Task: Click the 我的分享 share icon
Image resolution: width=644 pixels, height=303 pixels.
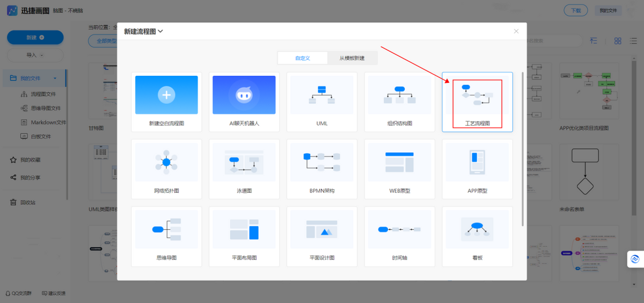Action: point(13,178)
